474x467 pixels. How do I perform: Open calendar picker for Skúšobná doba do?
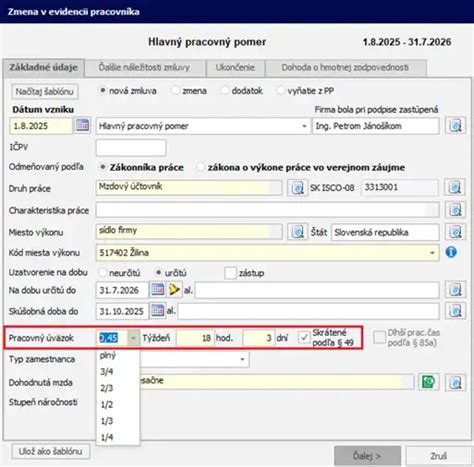(x=157, y=311)
